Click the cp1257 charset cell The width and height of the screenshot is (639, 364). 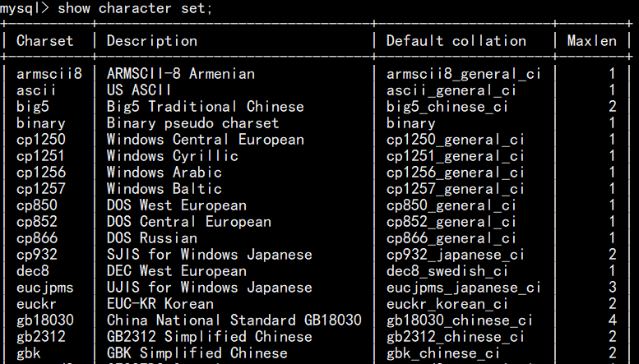41,189
